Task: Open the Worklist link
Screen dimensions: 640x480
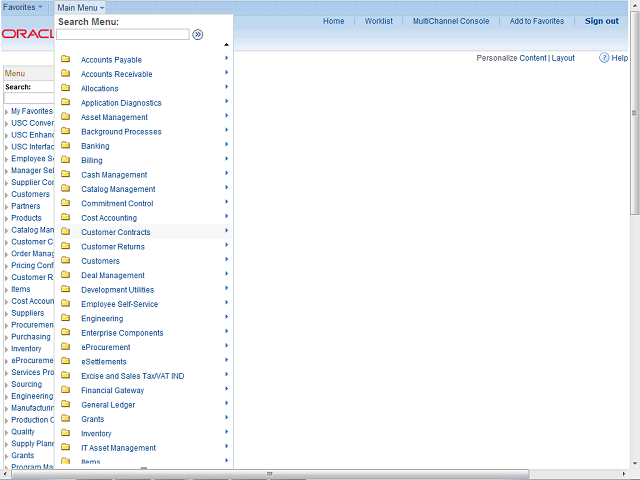Action: click(x=379, y=21)
